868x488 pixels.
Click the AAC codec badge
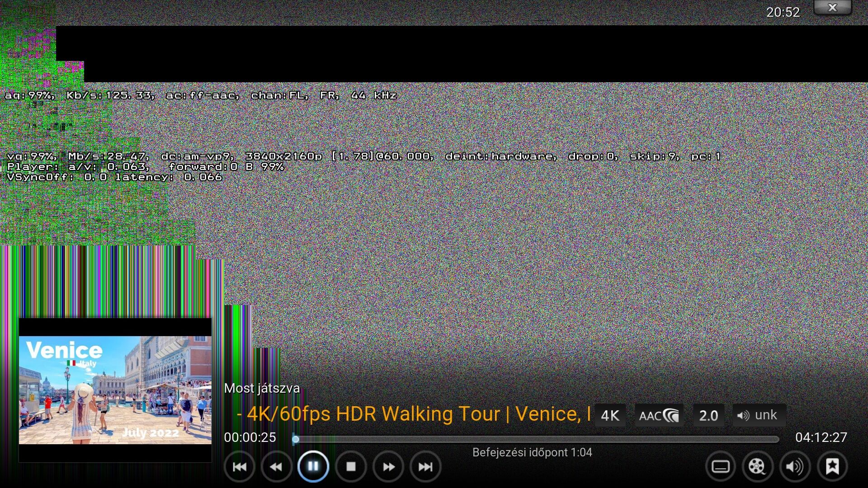(659, 415)
